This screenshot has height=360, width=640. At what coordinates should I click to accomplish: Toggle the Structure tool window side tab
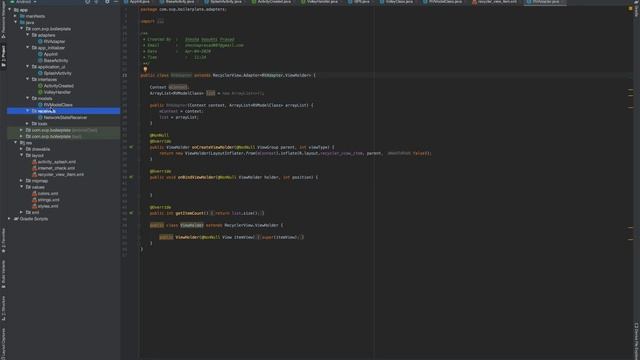[x=3, y=307]
